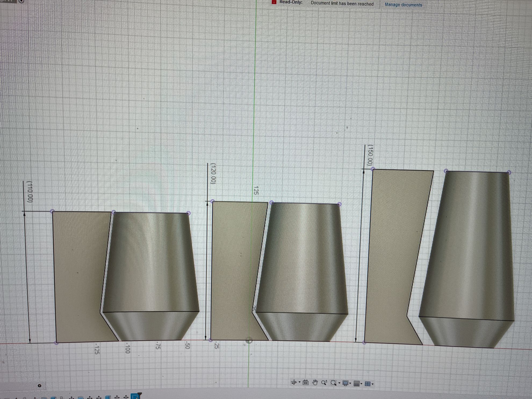
Task: Click the Viewports layout icon
Action: point(368,384)
